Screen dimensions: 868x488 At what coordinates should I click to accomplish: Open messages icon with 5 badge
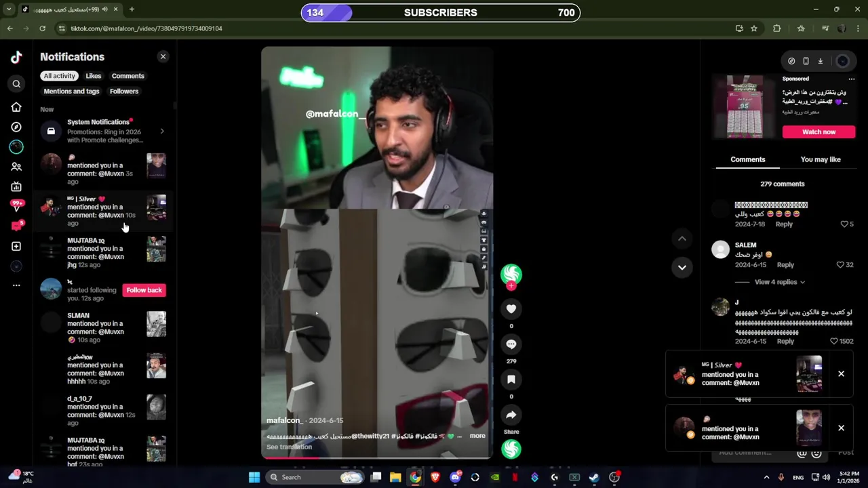pyautogui.click(x=16, y=226)
